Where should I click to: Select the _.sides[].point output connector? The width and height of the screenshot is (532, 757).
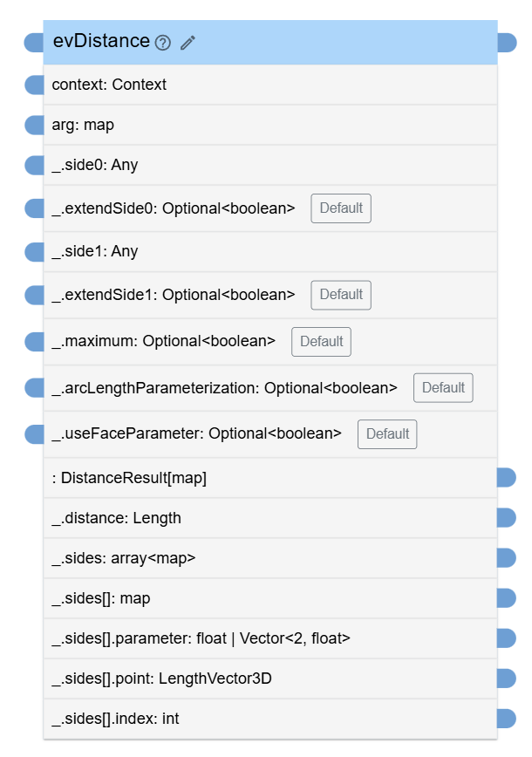[x=507, y=679]
